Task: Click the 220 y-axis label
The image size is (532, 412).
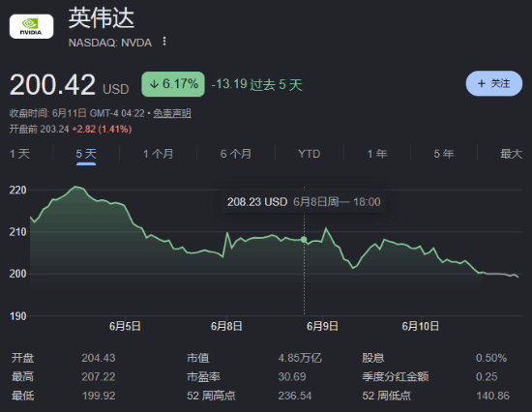Action: pyautogui.click(x=17, y=191)
